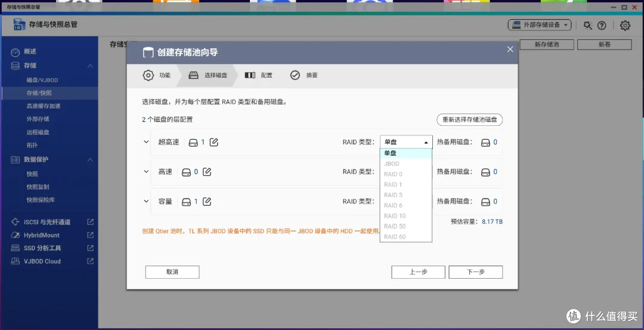Click the disk icon in the 超高速 row
Viewport: 644px width, 330px height.
pos(193,143)
